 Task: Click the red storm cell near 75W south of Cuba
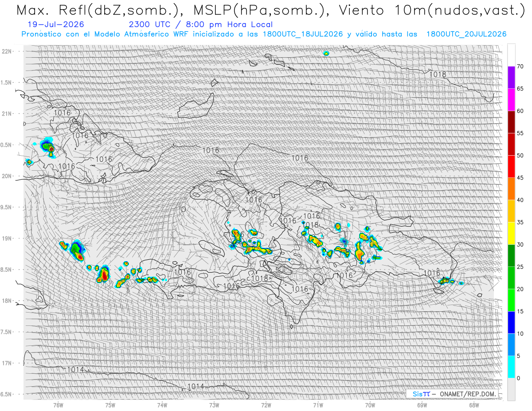click(x=104, y=275)
